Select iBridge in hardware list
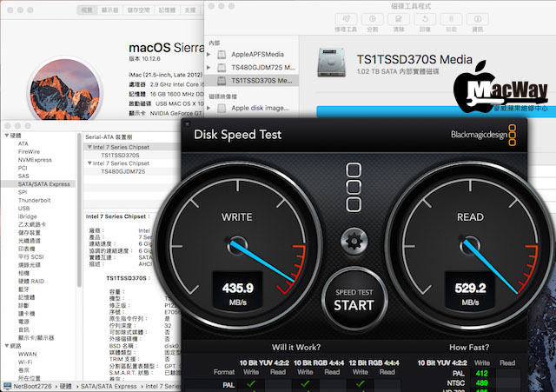The image size is (556, 392). tap(27, 216)
